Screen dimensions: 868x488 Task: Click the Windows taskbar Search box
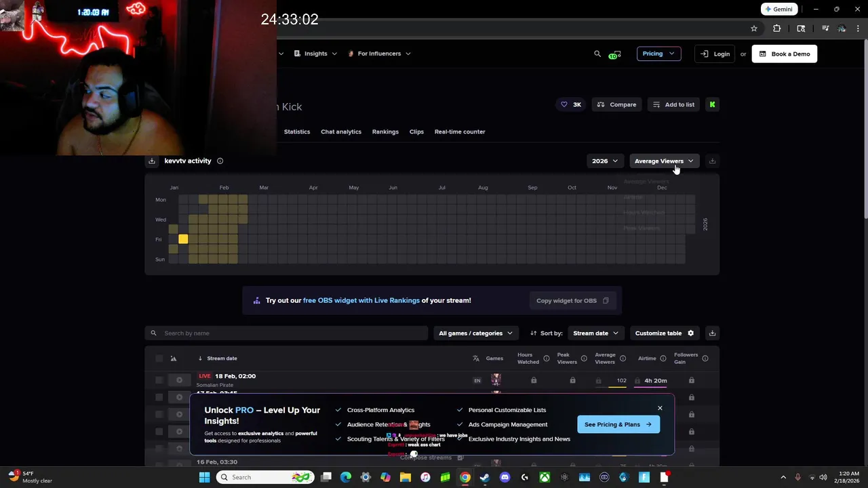coord(267,477)
